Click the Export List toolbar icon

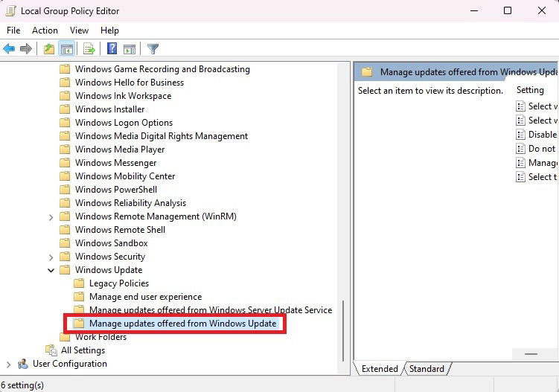(x=89, y=48)
